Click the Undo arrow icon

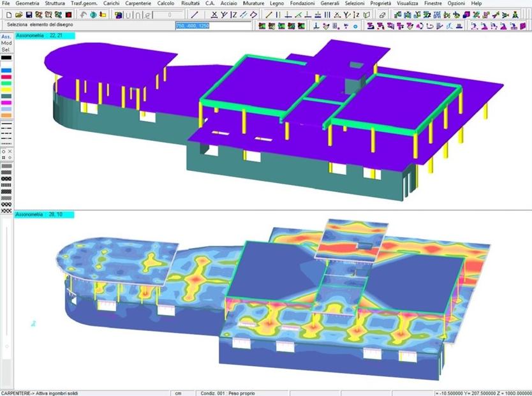[84, 15]
